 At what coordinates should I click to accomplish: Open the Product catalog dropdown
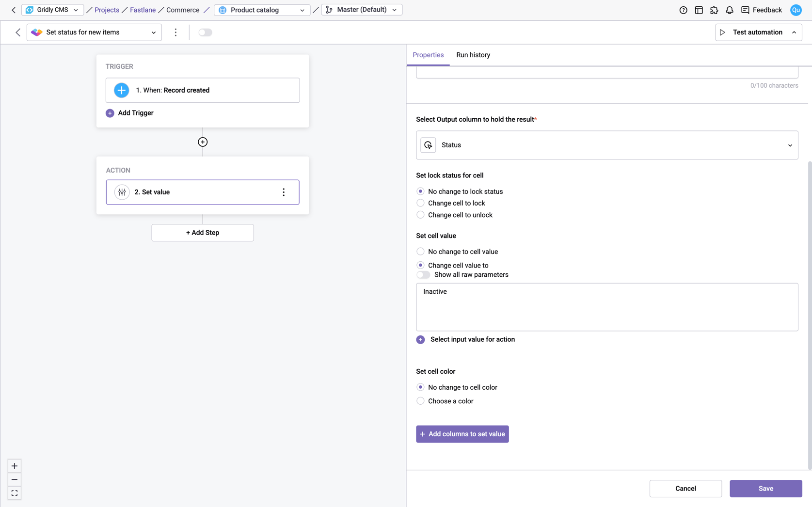(x=262, y=10)
